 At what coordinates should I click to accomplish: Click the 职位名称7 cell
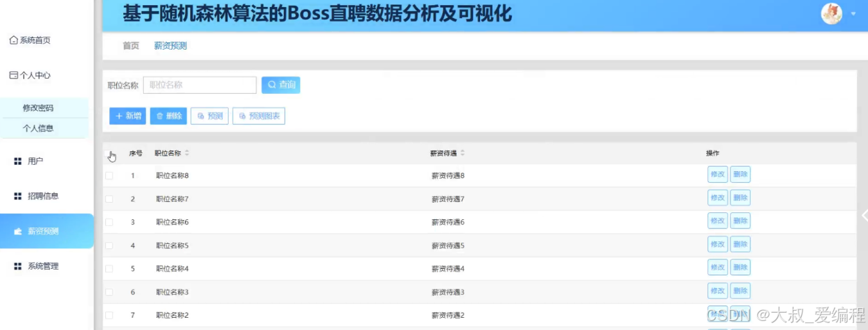click(172, 199)
